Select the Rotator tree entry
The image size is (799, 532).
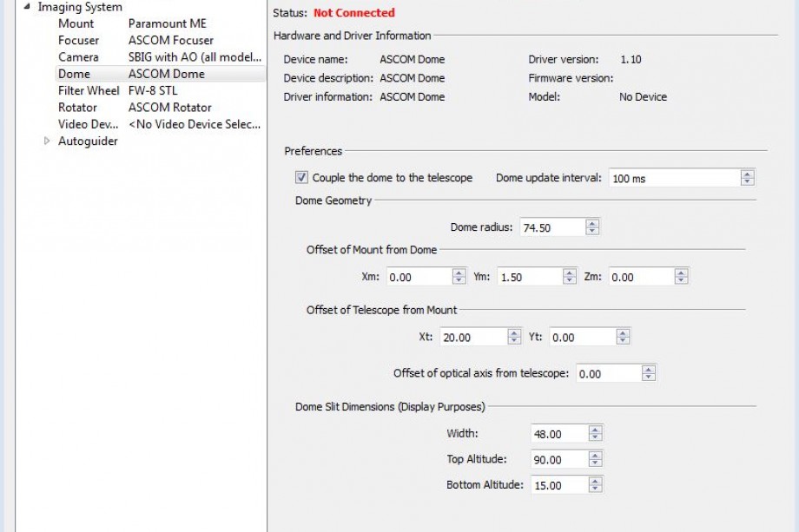[78, 108]
